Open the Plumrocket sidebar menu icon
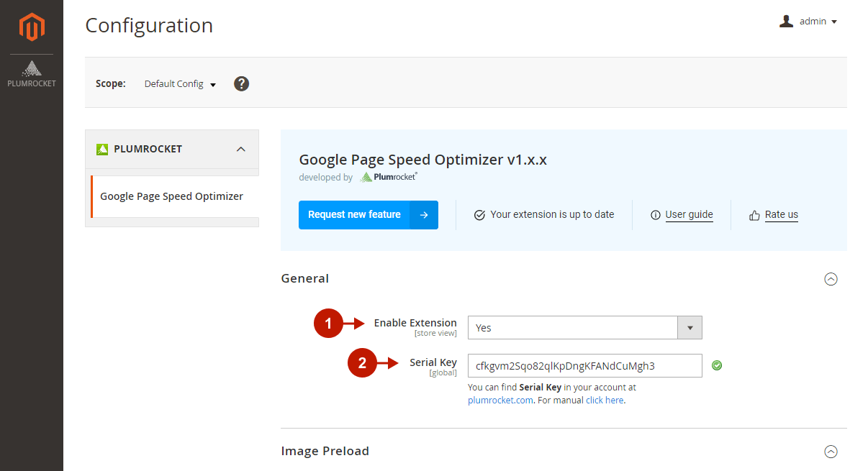Image resolution: width=868 pixels, height=471 pixels. [x=32, y=74]
